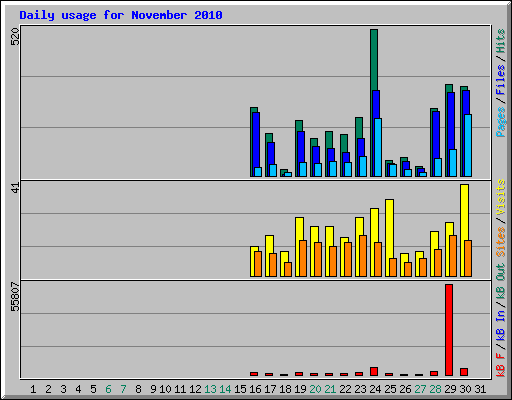Click the tall green hits bar for day 24
Screen dimensions: 512x400
[374, 60]
